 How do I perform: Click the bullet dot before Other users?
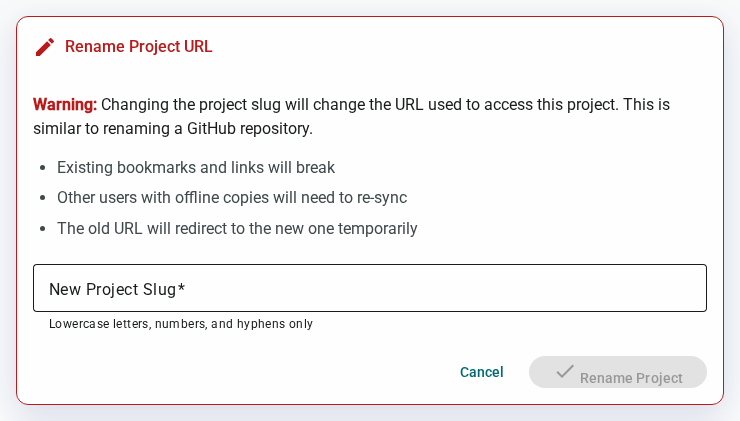pyautogui.click(x=43, y=198)
